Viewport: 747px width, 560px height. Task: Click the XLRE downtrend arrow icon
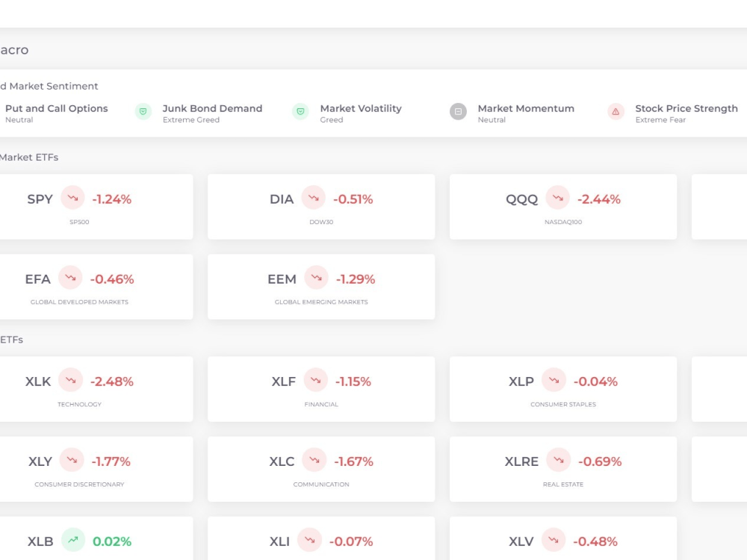click(x=558, y=460)
